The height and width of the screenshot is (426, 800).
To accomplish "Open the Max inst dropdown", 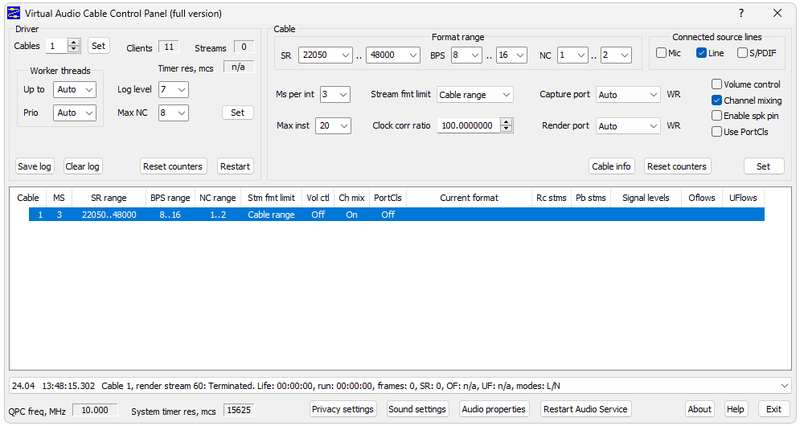I will pos(333,126).
